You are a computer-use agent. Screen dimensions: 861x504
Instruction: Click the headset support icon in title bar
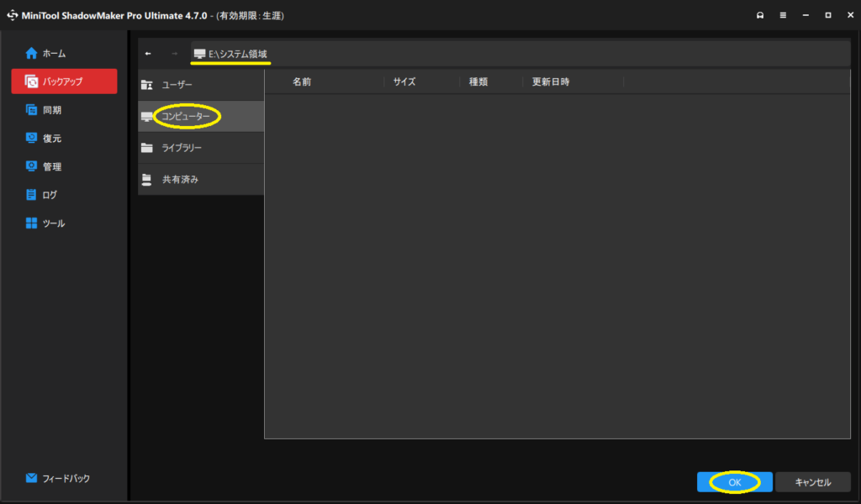[760, 15]
